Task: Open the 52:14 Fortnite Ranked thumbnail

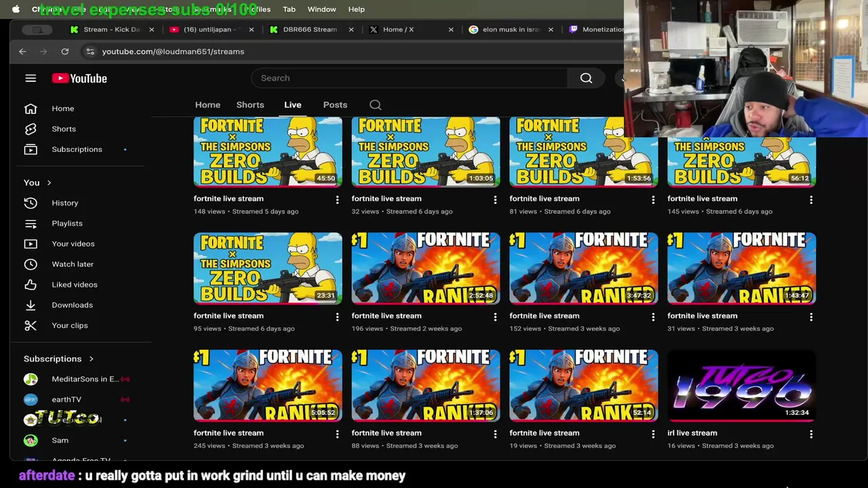Action: (x=584, y=386)
